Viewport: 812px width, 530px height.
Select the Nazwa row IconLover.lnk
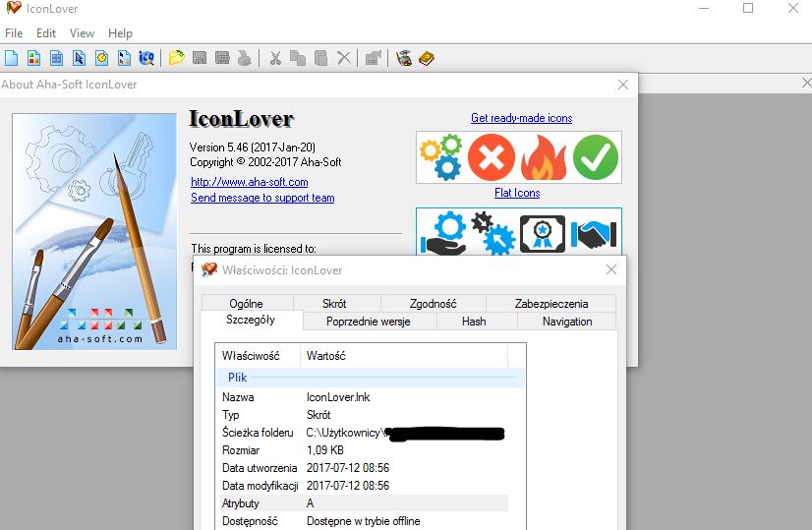[364, 397]
